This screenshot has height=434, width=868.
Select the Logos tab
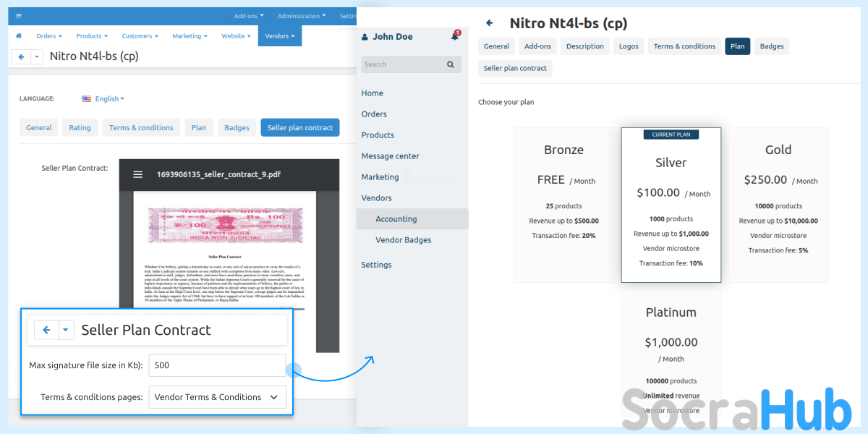(x=629, y=46)
